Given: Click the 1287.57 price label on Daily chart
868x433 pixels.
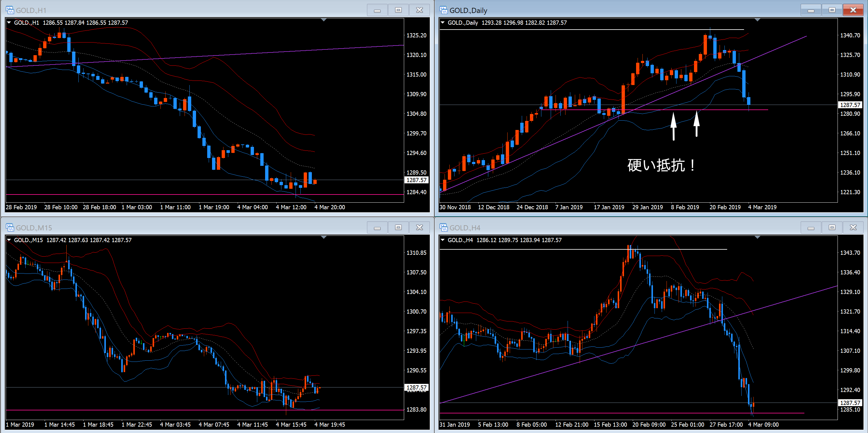Looking at the screenshot, I should tap(850, 105).
